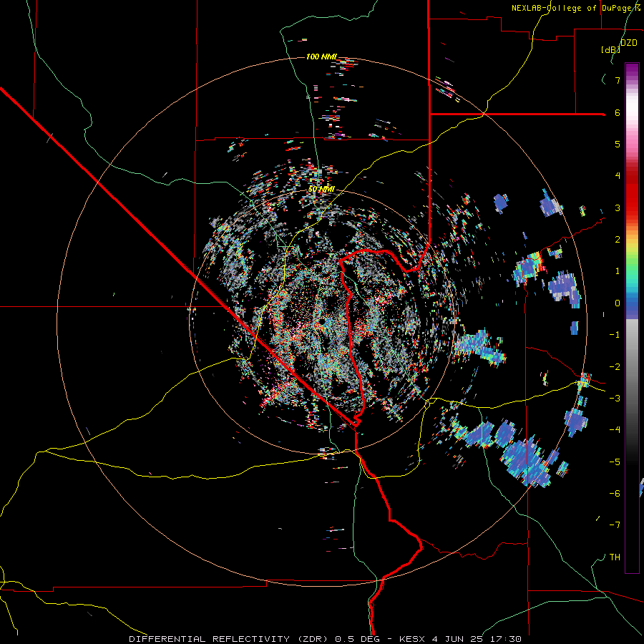
Task: Select the "-2" tick on the color scale
Action: tap(615, 367)
